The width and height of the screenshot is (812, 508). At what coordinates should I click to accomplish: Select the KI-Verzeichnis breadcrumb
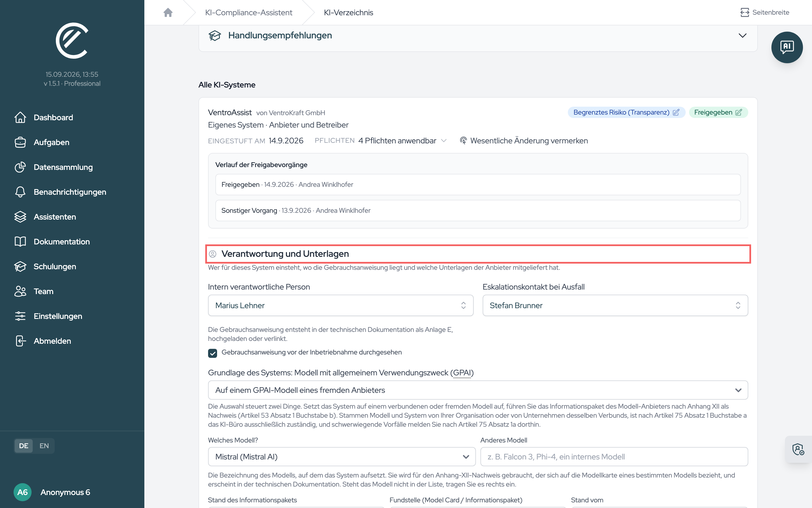348,12
